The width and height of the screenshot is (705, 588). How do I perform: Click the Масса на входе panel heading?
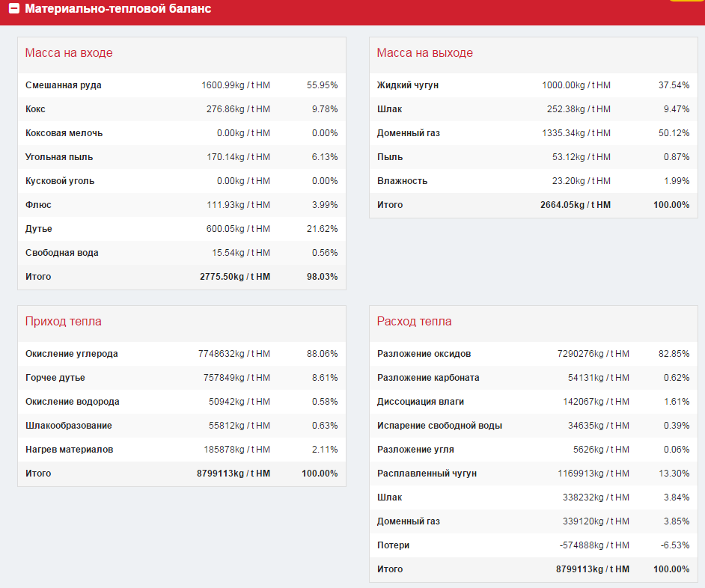point(69,53)
